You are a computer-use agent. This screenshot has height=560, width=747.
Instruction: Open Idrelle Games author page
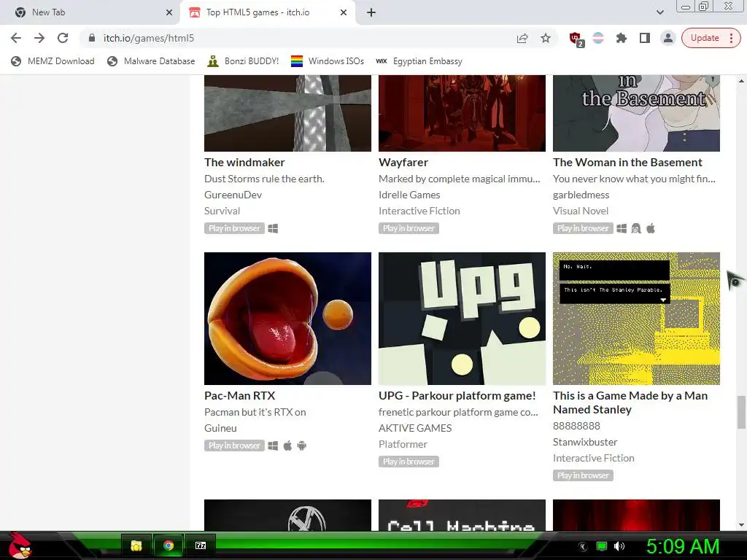[x=409, y=195]
